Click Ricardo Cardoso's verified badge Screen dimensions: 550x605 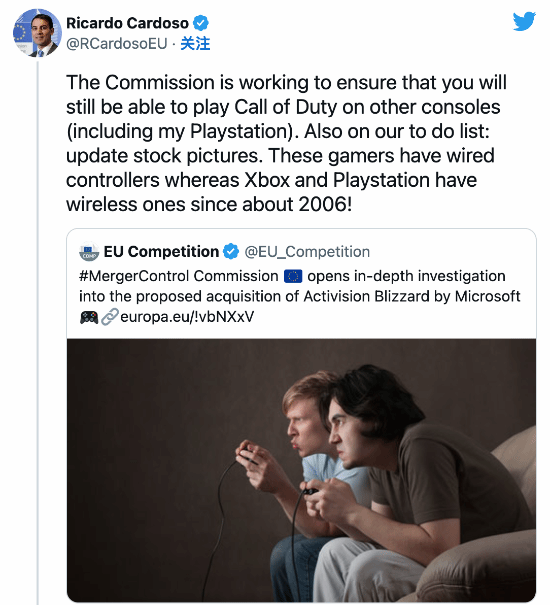(x=201, y=24)
